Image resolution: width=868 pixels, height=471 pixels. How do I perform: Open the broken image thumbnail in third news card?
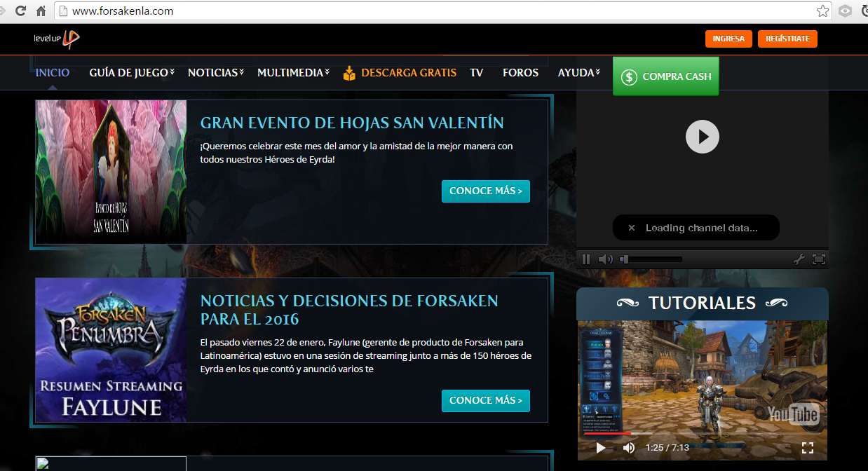pyautogui.click(x=111, y=463)
